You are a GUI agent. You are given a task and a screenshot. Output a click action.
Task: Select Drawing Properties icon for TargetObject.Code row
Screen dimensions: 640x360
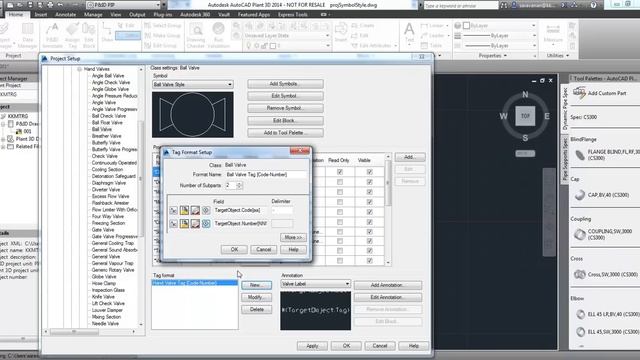pyautogui.click(x=184, y=211)
